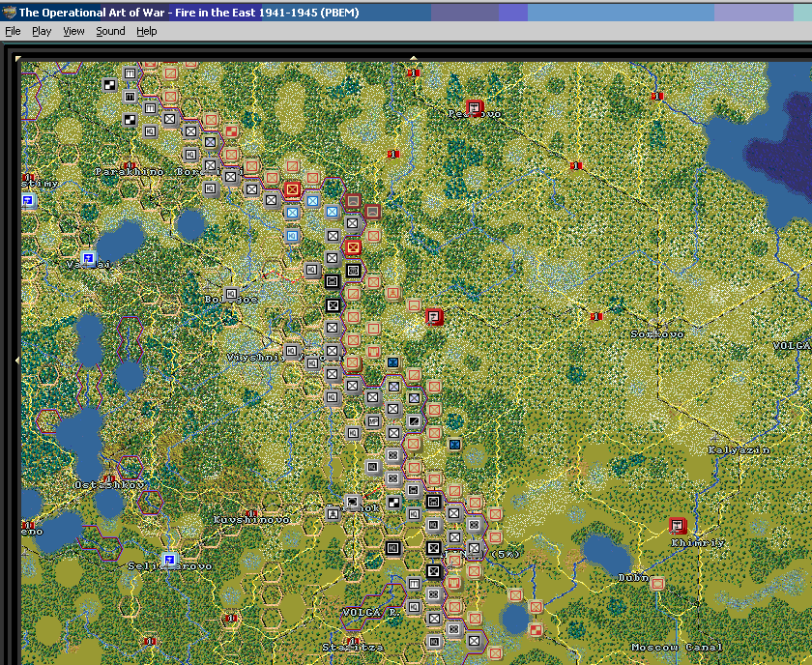The image size is (812, 665).
Task: Select the blue flag unit at Selizharovo
Action: tap(169, 560)
